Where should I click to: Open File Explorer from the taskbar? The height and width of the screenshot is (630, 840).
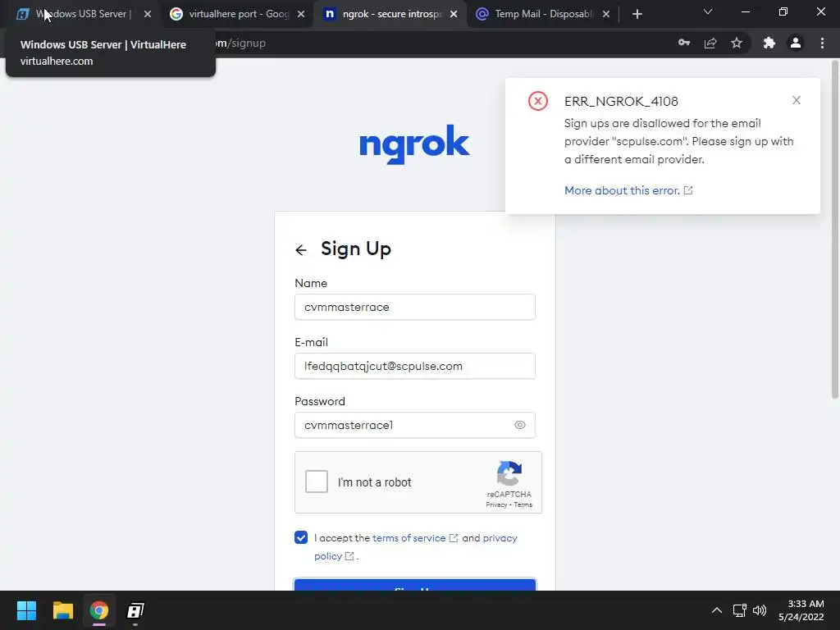tap(62, 610)
